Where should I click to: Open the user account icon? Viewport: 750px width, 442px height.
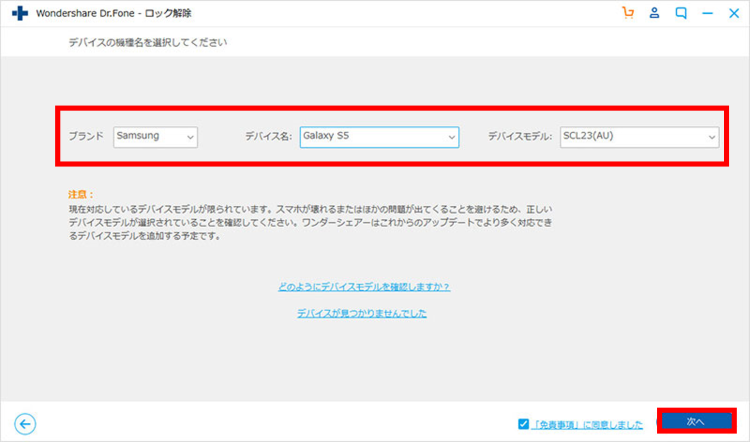click(x=654, y=13)
